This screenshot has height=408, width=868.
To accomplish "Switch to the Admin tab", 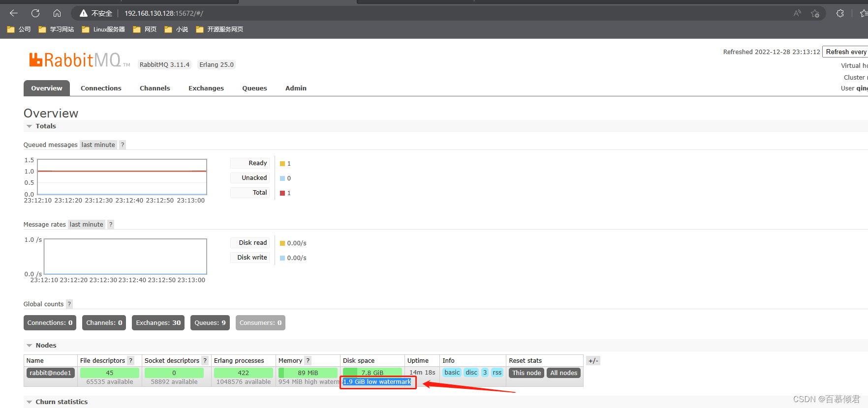I will click(x=296, y=88).
